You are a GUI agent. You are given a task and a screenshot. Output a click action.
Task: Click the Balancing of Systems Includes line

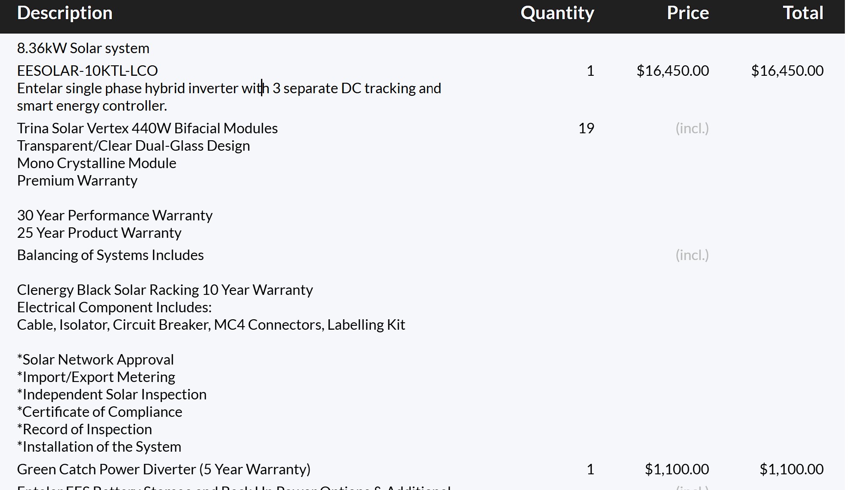pos(110,255)
